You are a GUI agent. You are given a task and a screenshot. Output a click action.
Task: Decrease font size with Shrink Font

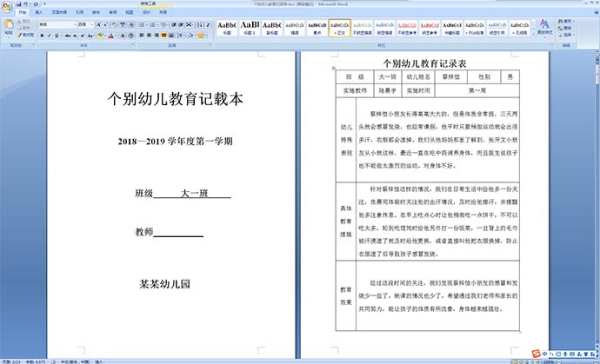click(105, 24)
